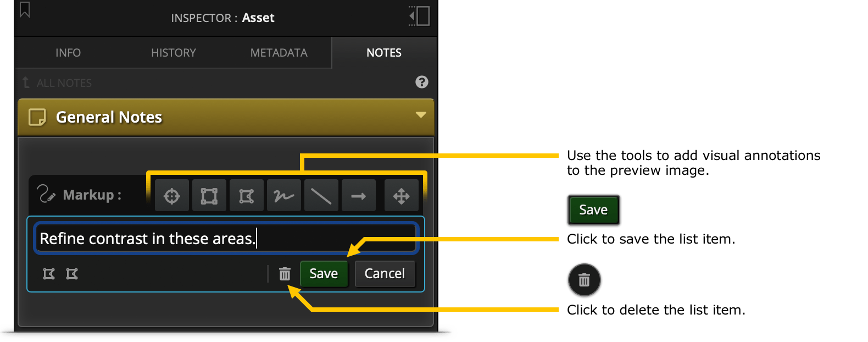Click the bookmark icon in inspector header

point(25,10)
